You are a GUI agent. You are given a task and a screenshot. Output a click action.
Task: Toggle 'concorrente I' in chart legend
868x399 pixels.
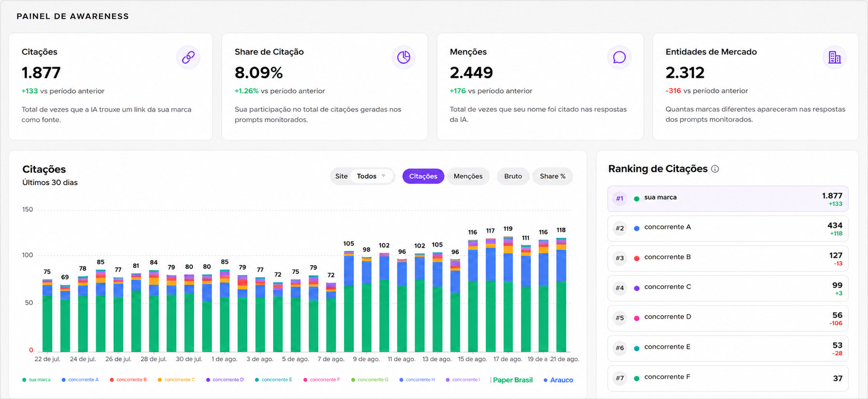[463, 380]
